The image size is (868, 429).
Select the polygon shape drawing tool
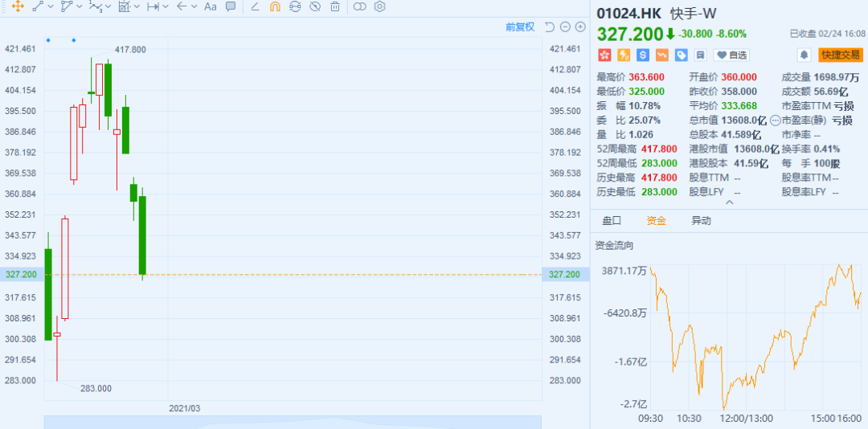point(67,6)
